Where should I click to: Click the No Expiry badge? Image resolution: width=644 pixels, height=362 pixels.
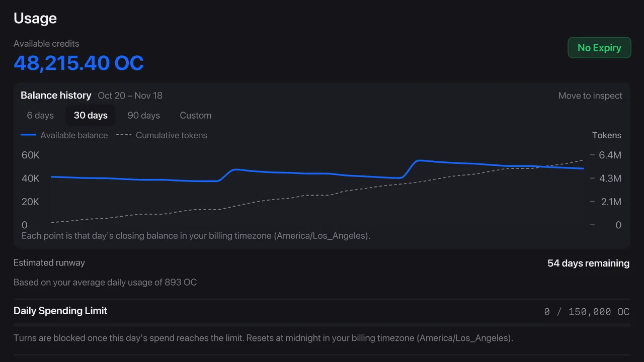[x=599, y=48]
